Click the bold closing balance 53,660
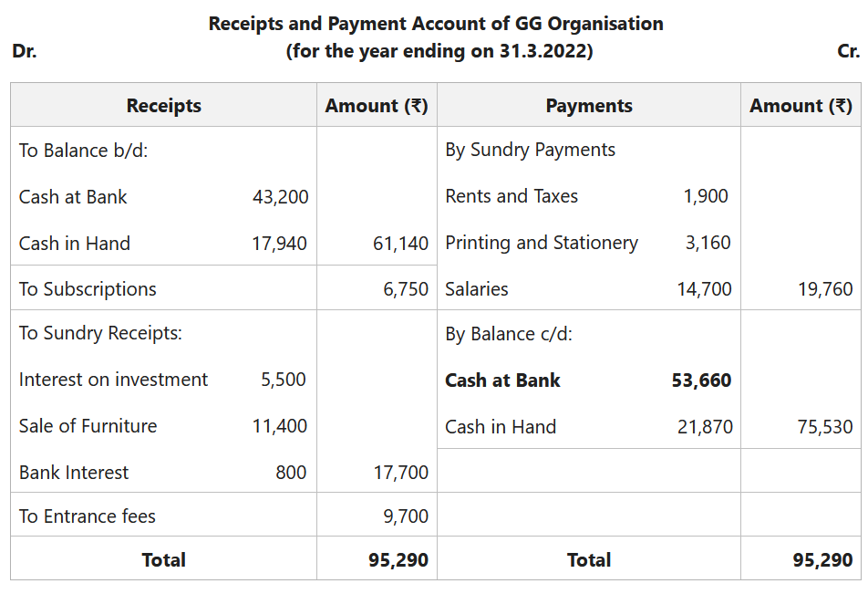The width and height of the screenshot is (868, 594). point(701,380)
